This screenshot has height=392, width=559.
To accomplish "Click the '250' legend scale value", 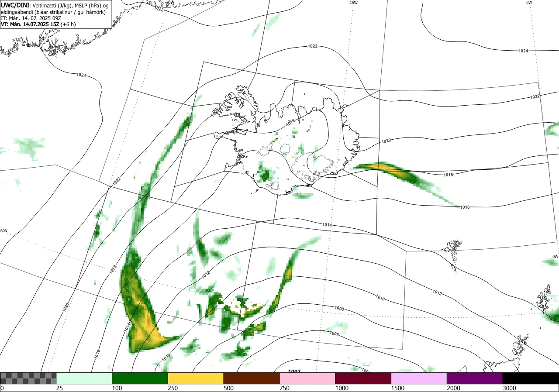I will click(x=173, y=388).
